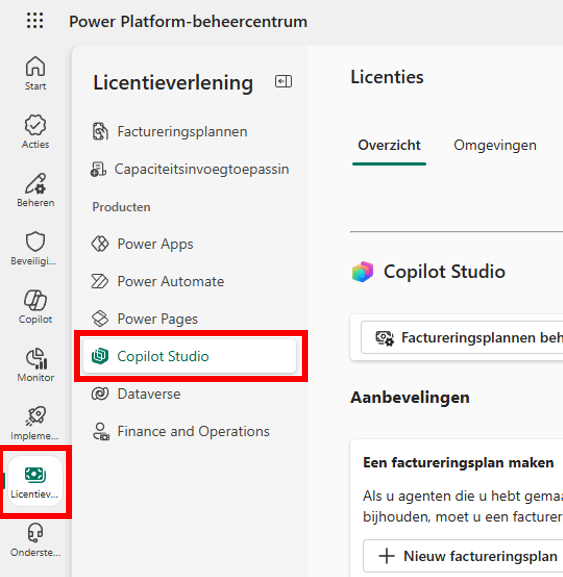
Task: Collapse the Licentieverlening side panel
Action: tap(283, 81)
